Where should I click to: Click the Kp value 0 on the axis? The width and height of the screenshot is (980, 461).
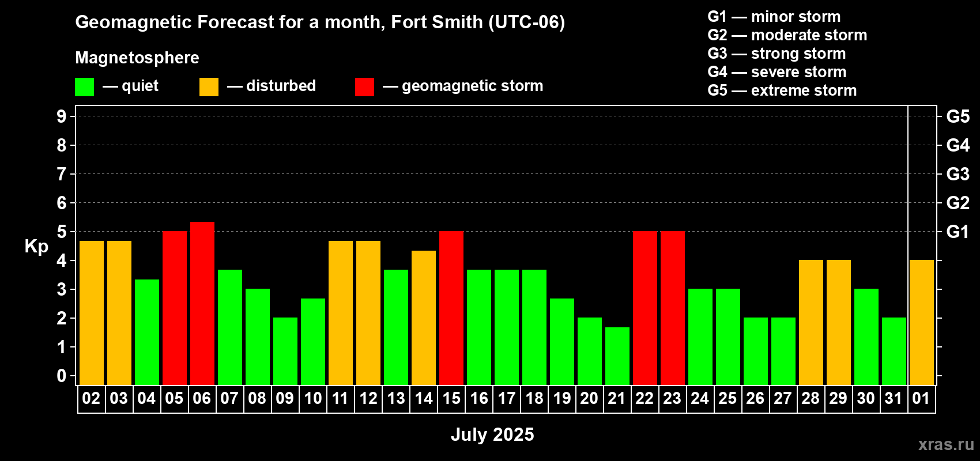point(62,376)
